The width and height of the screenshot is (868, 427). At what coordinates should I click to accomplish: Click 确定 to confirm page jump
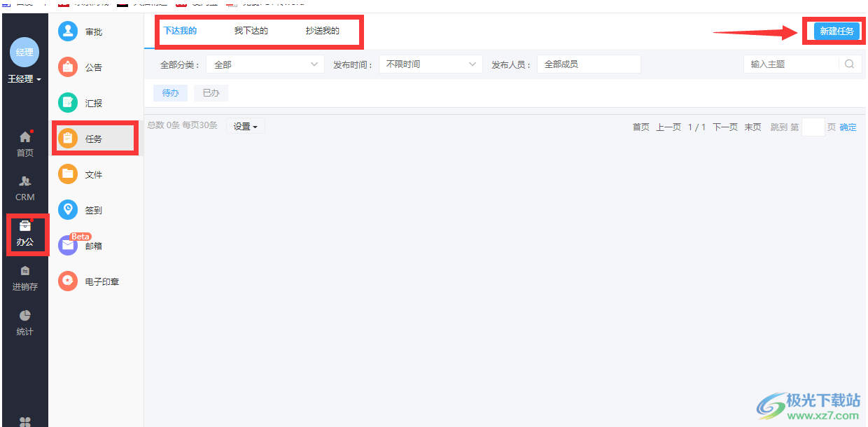848,127
